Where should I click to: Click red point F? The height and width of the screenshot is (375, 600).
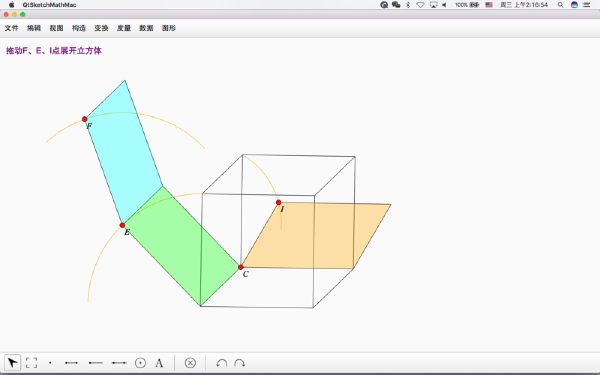tap(85, 119)
